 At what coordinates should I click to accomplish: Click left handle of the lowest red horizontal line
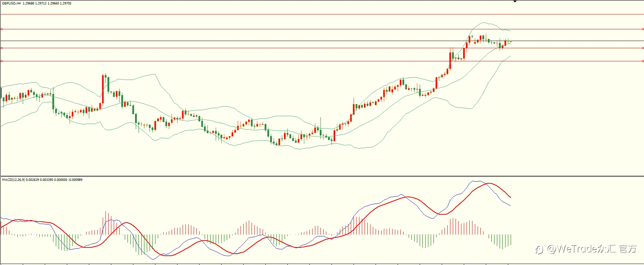pyautogui.click(x=1, y=61)
